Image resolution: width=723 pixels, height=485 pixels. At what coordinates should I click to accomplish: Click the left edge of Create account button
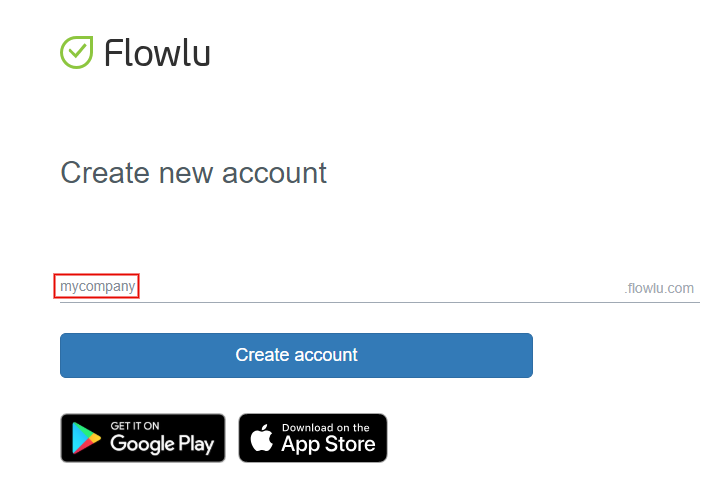(69, 355)
